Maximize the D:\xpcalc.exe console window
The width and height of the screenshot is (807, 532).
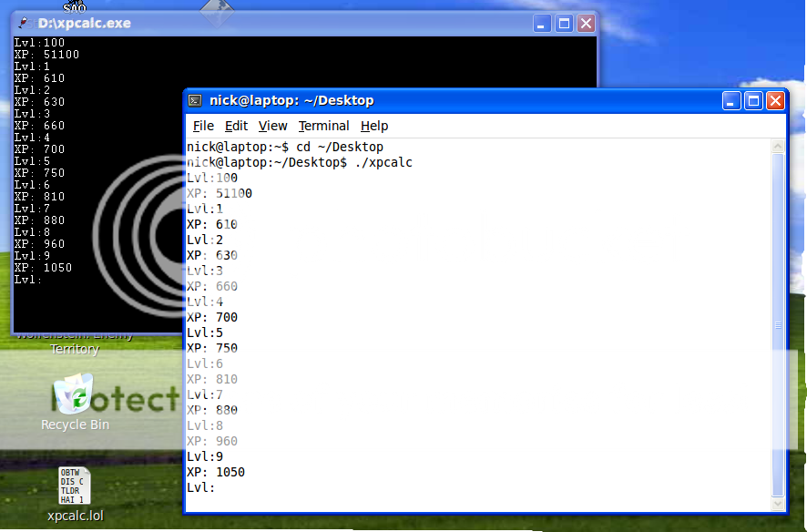564,24
